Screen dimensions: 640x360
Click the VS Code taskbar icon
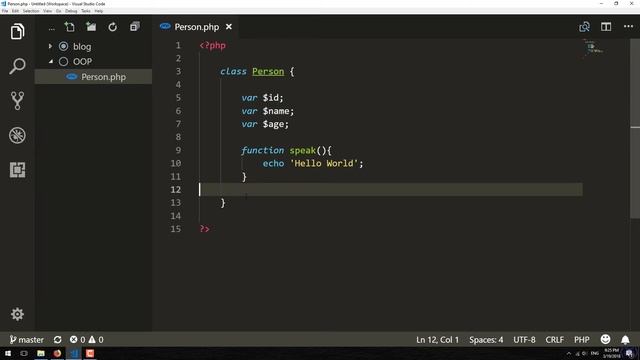(x=74, y=353)
